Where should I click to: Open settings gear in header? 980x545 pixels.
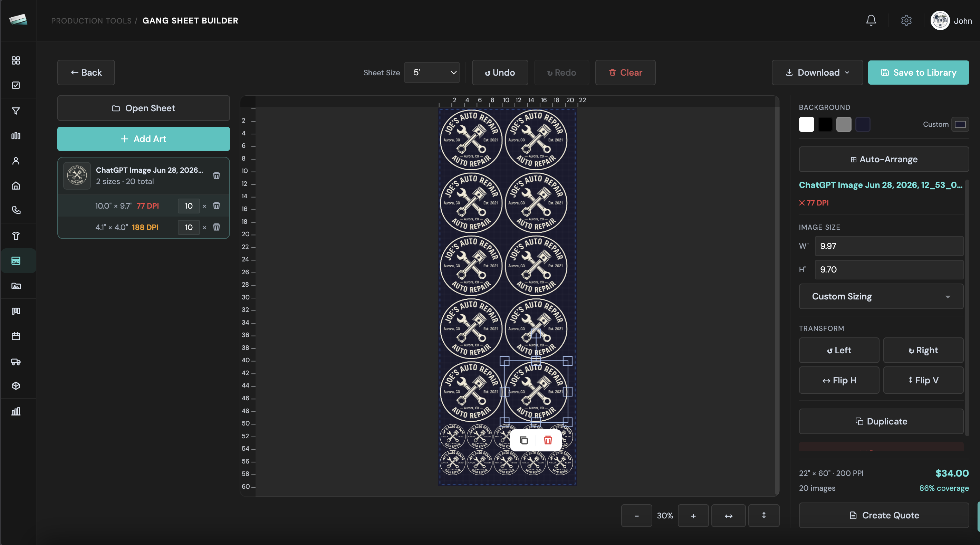[x=906, y=21]
